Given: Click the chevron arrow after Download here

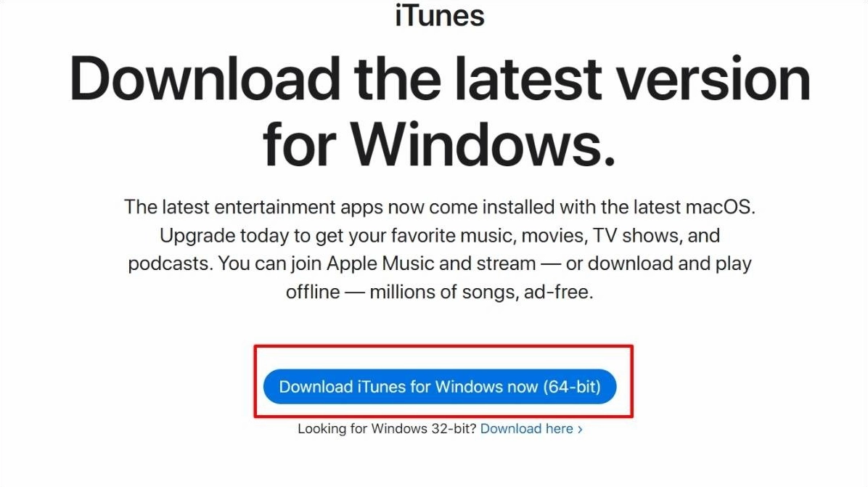Looking at the screenshot, I should click(580, 430).
